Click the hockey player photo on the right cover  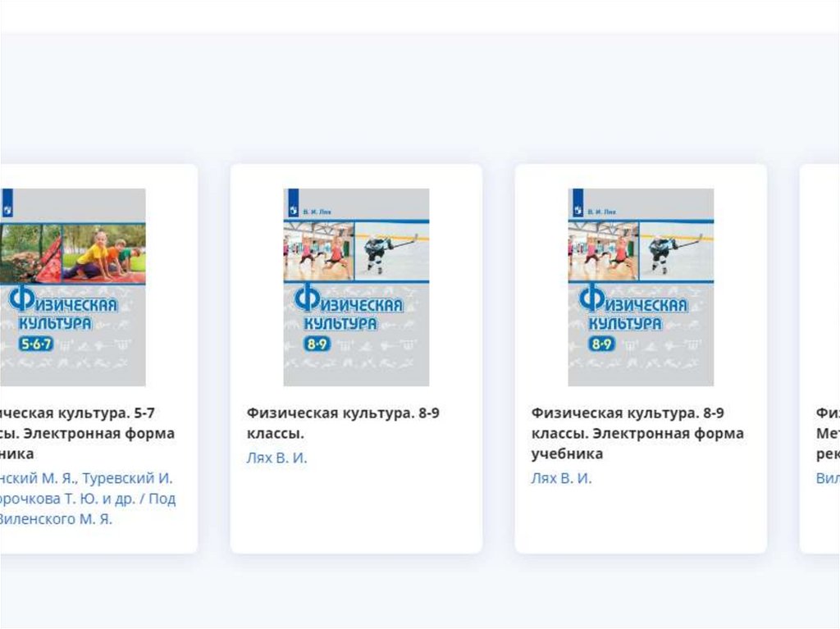tap(676, 251)
